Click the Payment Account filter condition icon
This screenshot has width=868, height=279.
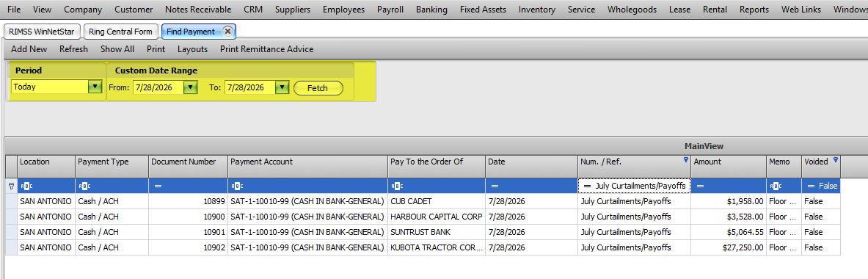236,186
